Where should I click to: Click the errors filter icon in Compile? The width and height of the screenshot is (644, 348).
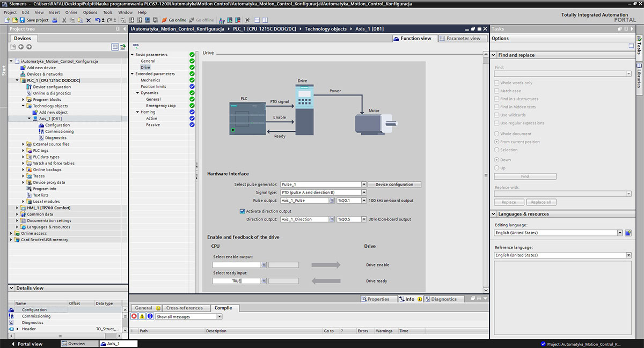tap(134, 316)
